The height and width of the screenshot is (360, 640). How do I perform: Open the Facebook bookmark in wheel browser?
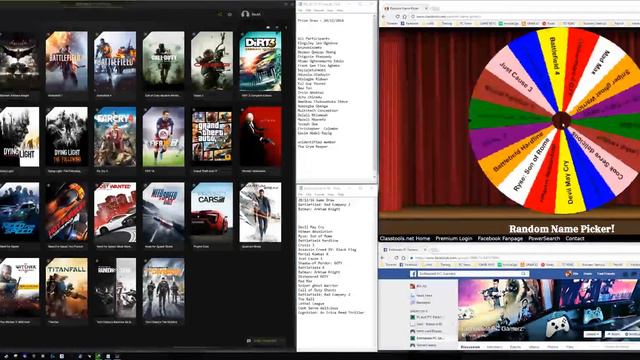[410, 24]
